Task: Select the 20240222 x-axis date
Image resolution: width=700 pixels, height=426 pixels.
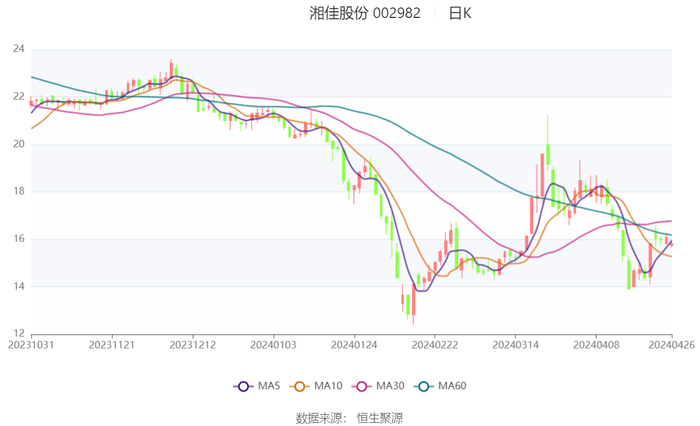Action: point(434,343)
